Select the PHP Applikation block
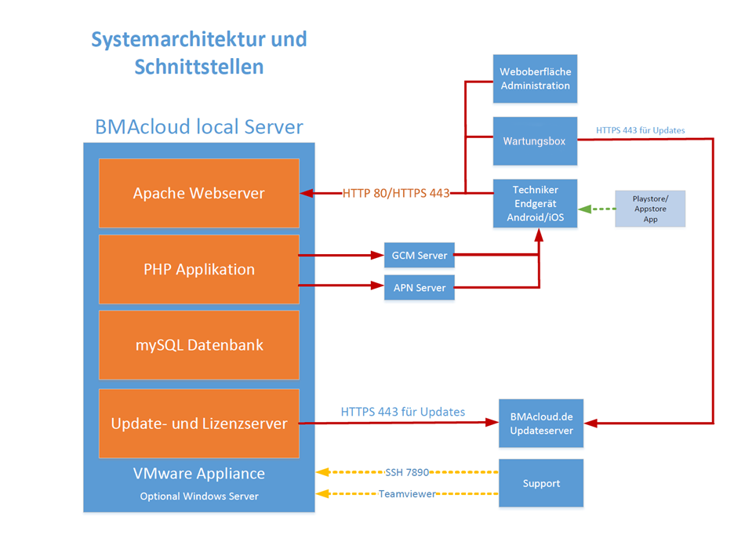 (198, 269)
